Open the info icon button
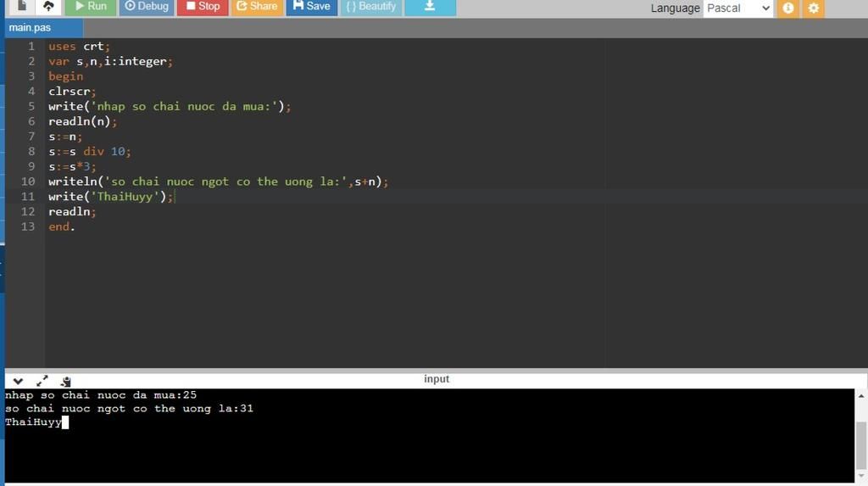The width and height of the screenshot is (868, 486). 787,8
